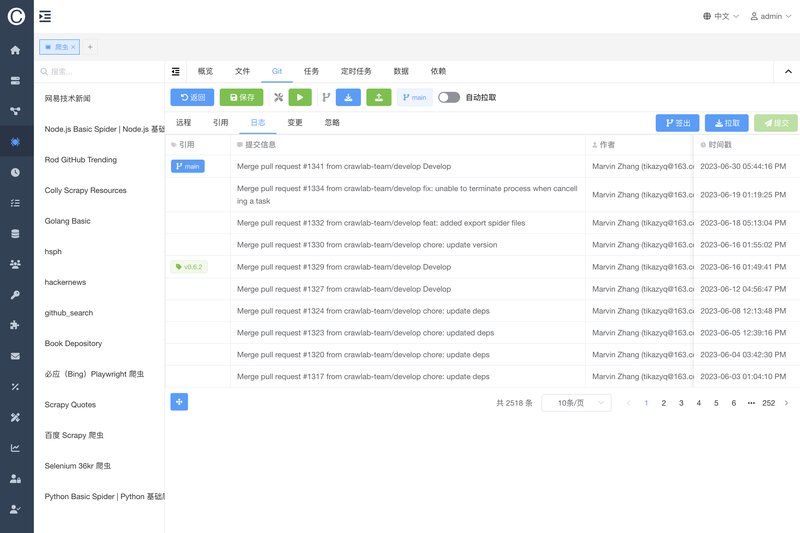Open the Users group icon in sidebar
The height and width of the screenshot is (533, 800).
(15, 264)
